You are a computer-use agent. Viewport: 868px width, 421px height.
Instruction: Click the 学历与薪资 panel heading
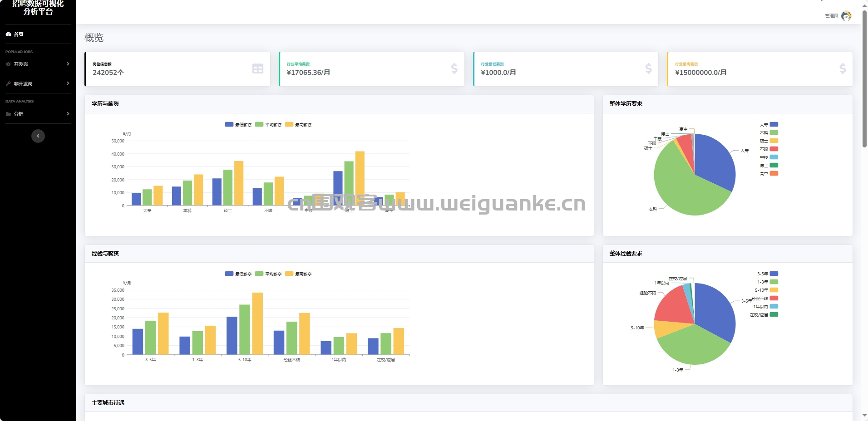[x=105, y=104]
